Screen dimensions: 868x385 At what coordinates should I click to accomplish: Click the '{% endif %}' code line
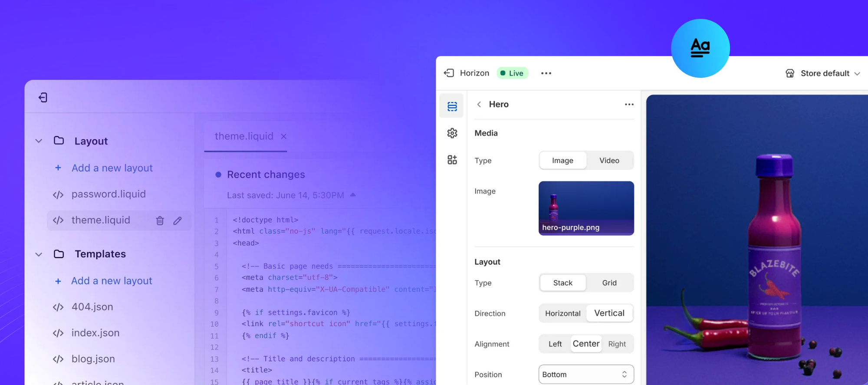[266, 336]
